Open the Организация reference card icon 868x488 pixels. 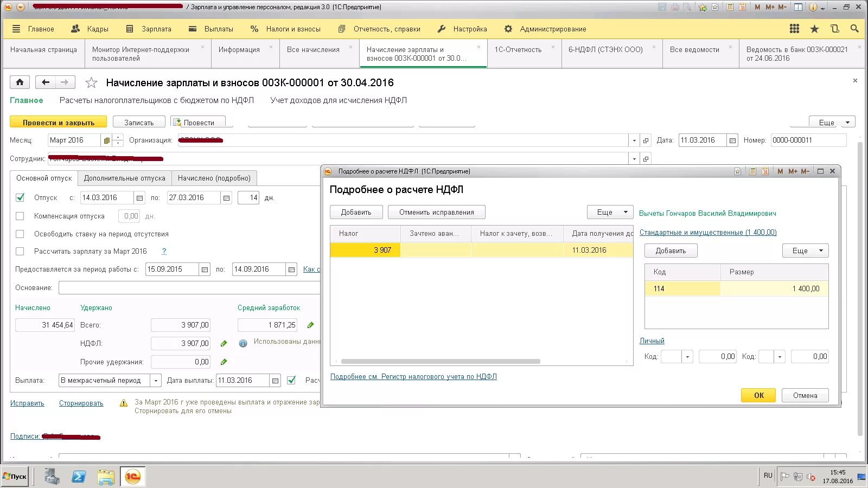(646, 140)
